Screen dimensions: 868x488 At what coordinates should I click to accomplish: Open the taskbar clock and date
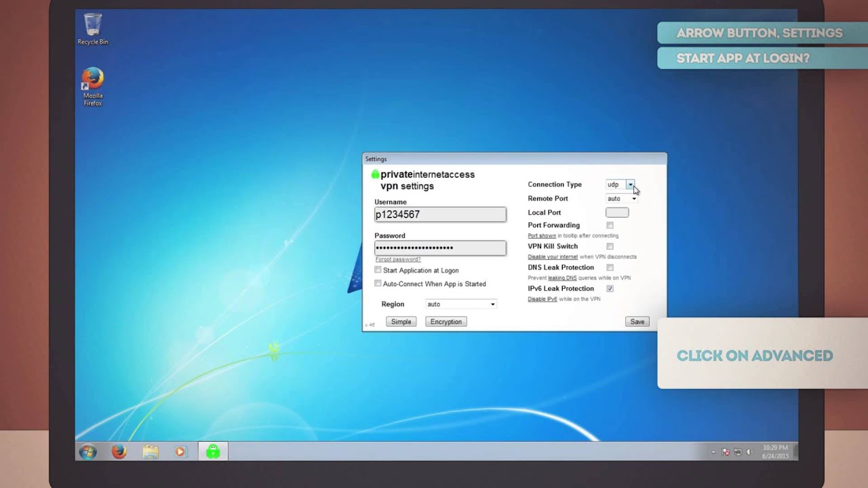[775, 452]
